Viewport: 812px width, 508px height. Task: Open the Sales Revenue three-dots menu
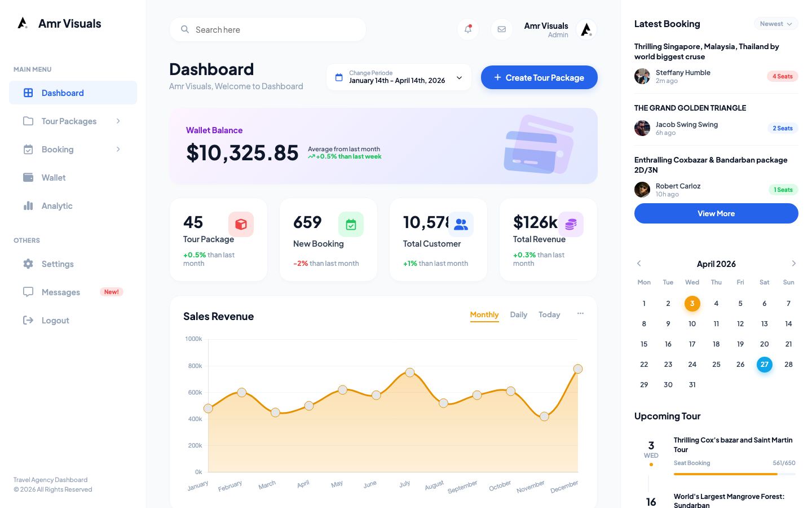coord(580,314)
